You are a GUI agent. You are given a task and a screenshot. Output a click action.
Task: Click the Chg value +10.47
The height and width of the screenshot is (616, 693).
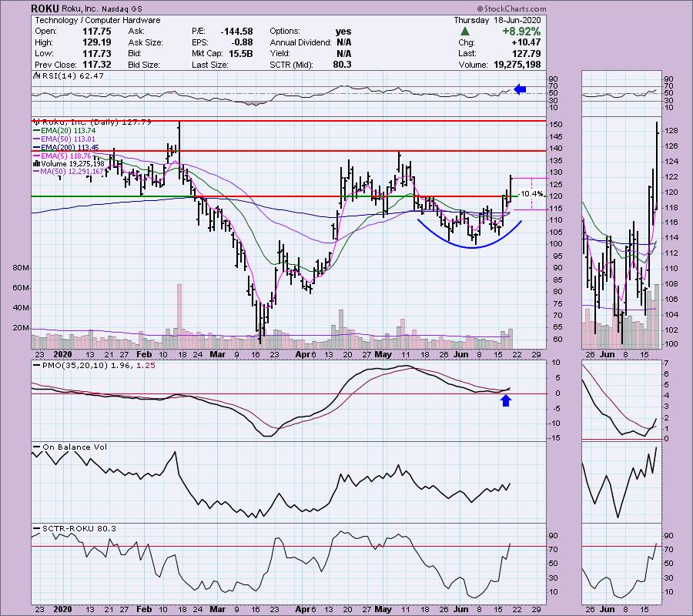pos(525,42)
